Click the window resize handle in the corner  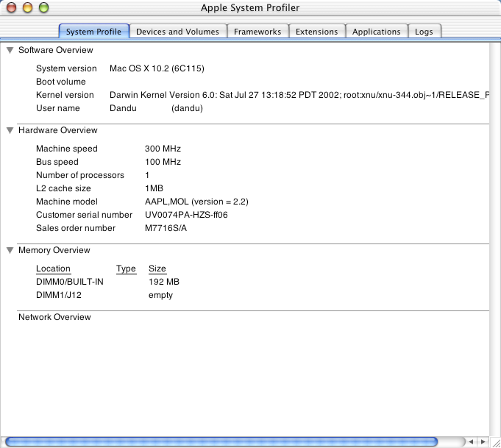494,441
